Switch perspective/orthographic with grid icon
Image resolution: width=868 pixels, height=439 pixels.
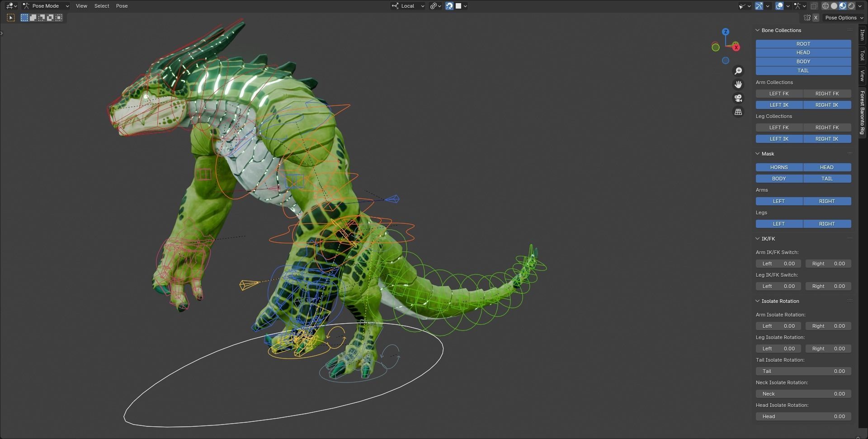738,112
